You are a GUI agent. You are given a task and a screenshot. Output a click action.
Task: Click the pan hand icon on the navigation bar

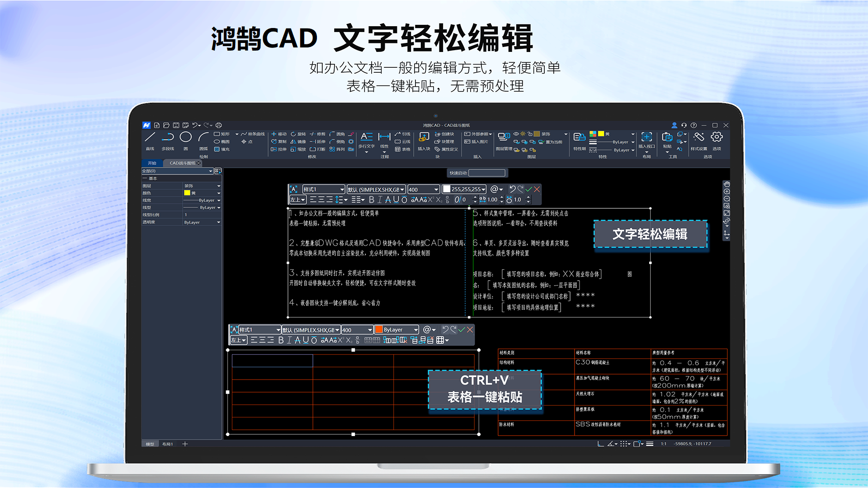726,184
